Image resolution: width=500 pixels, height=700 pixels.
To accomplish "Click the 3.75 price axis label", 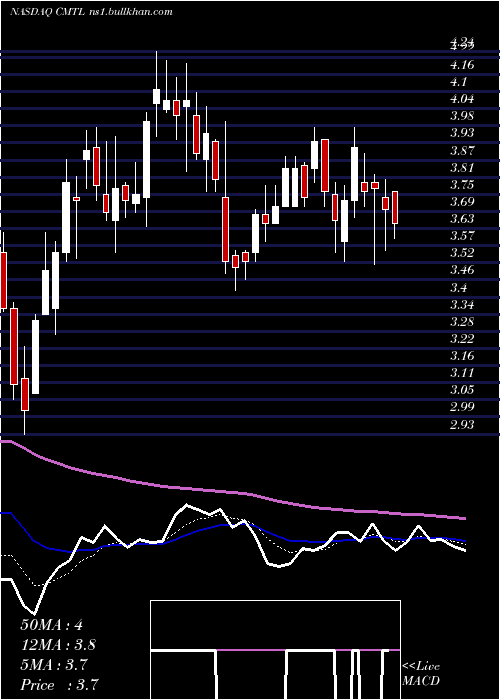I will [x=462, y=185].
